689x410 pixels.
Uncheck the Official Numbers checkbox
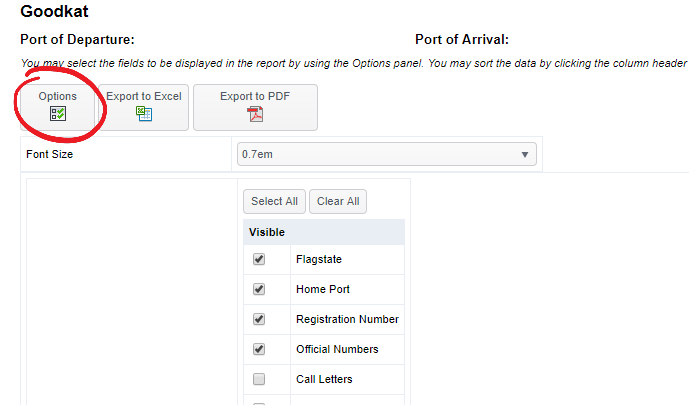click(x=259, y=349)
